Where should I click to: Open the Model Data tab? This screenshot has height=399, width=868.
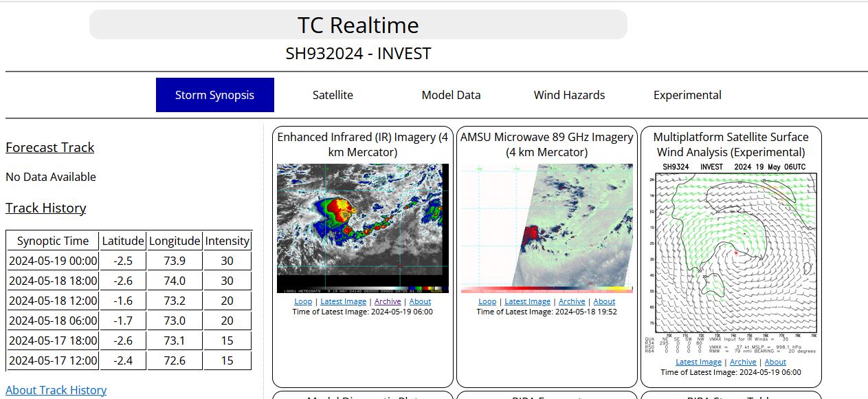tap(451, 95)
